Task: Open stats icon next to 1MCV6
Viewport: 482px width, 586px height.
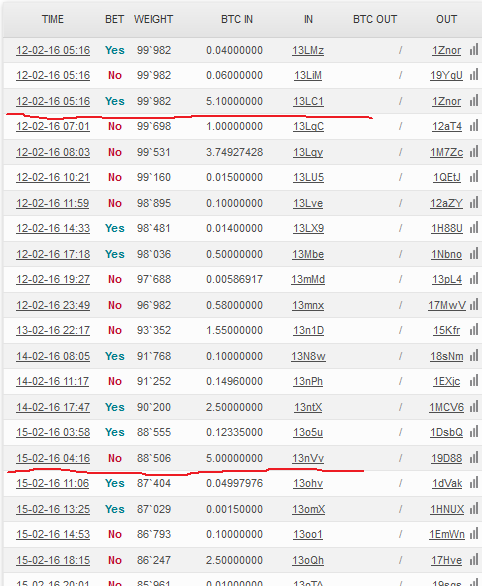Action: coord(474,406)
